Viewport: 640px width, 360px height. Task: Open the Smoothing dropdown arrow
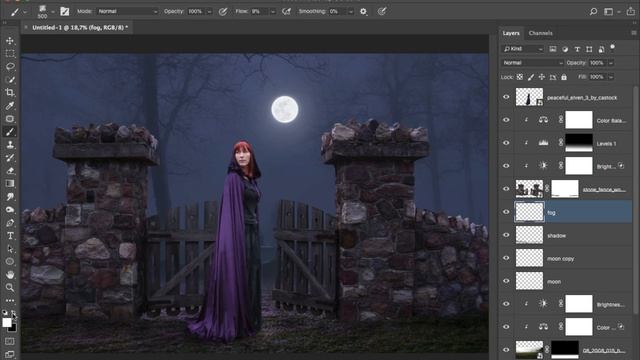pos(350,12)
